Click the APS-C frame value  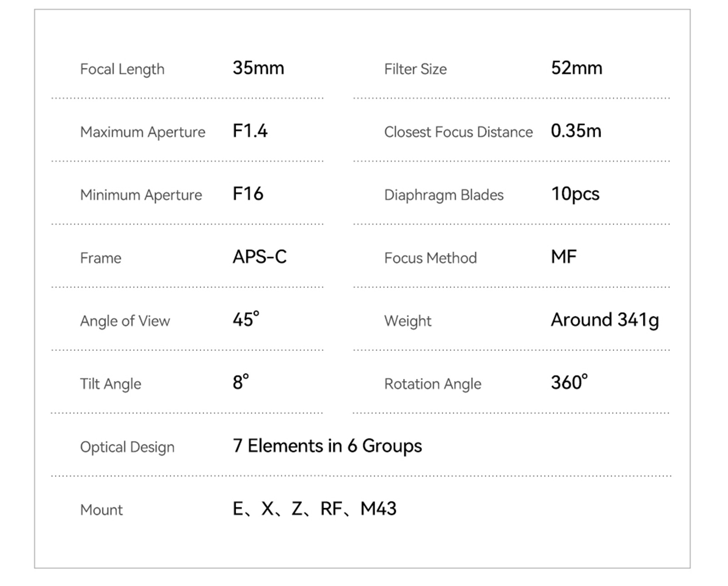[x=259, y=257]
